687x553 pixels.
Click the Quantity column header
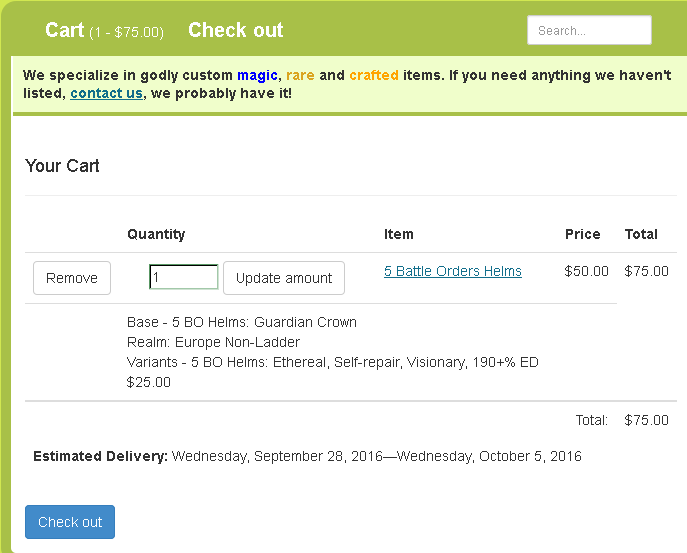coord(156,234)
